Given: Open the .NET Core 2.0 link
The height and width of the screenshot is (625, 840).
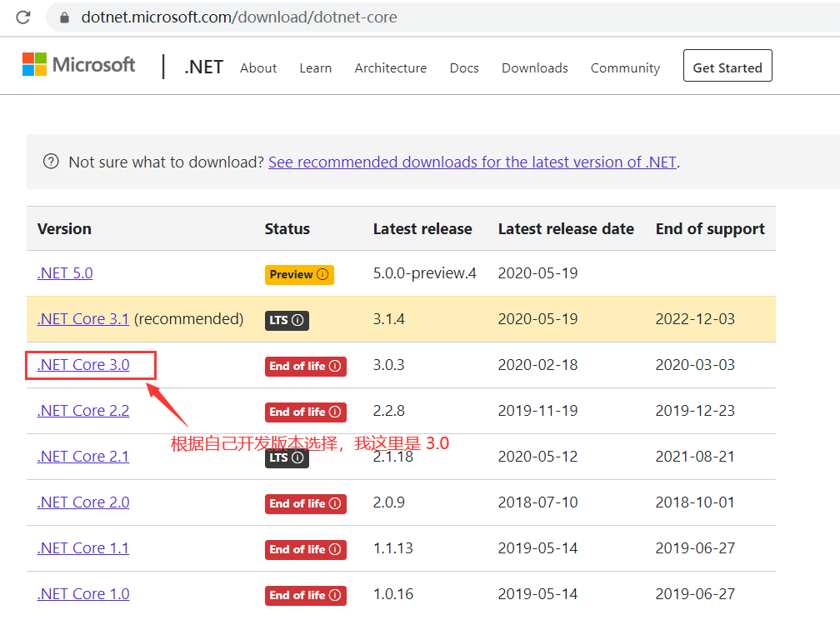Looking at the screenshot, I should click(x=83, y=502).
